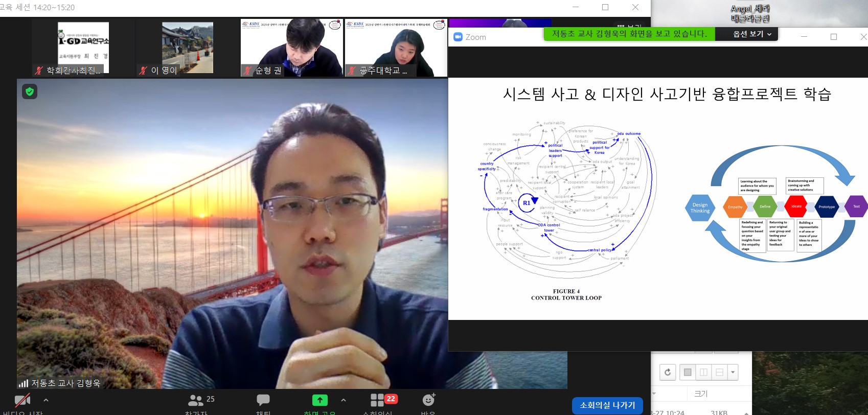
Task: Select the single-pane layout button
Action: 688,372
